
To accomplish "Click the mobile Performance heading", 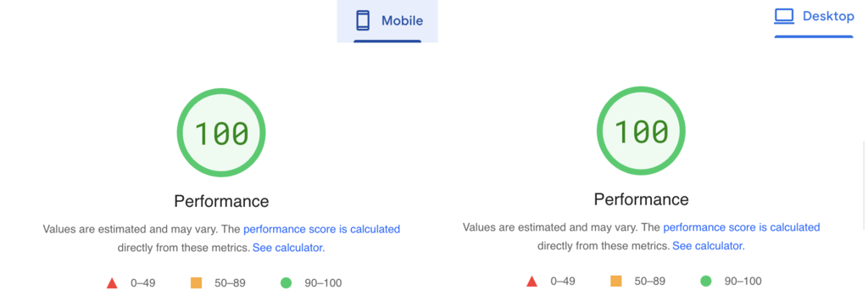I will pos(221,201).
